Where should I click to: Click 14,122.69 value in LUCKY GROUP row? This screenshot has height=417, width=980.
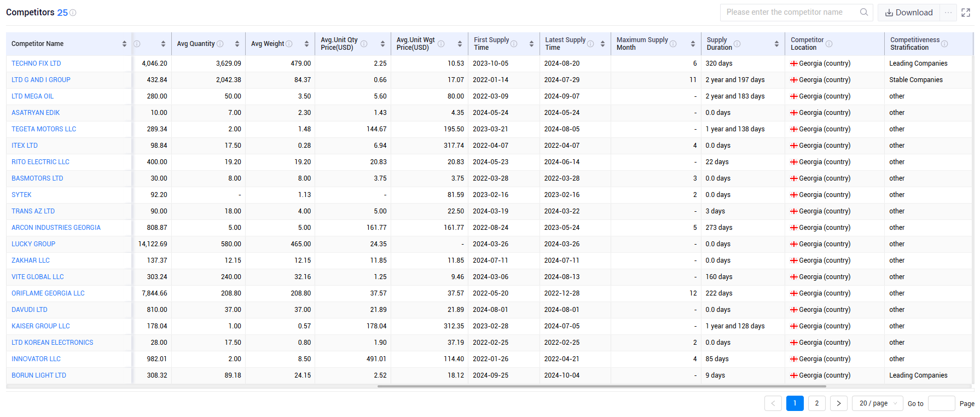click(x=153, y=244)
